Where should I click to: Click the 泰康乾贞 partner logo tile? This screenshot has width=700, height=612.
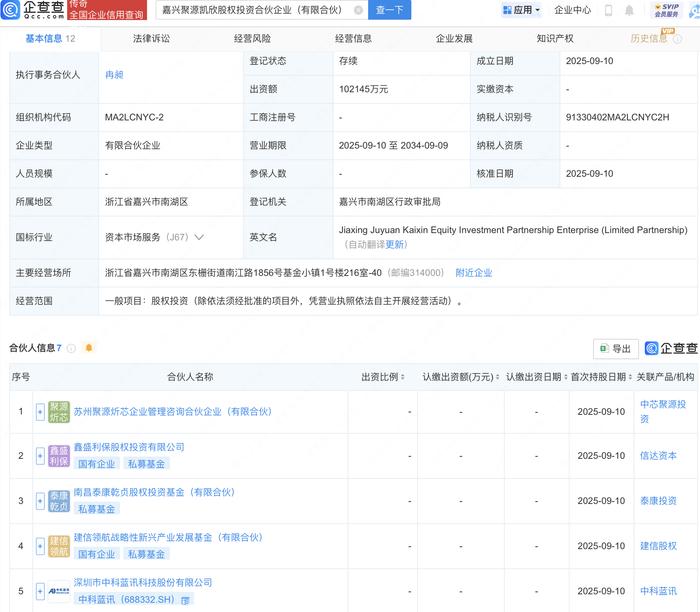(x=59, y=501)
